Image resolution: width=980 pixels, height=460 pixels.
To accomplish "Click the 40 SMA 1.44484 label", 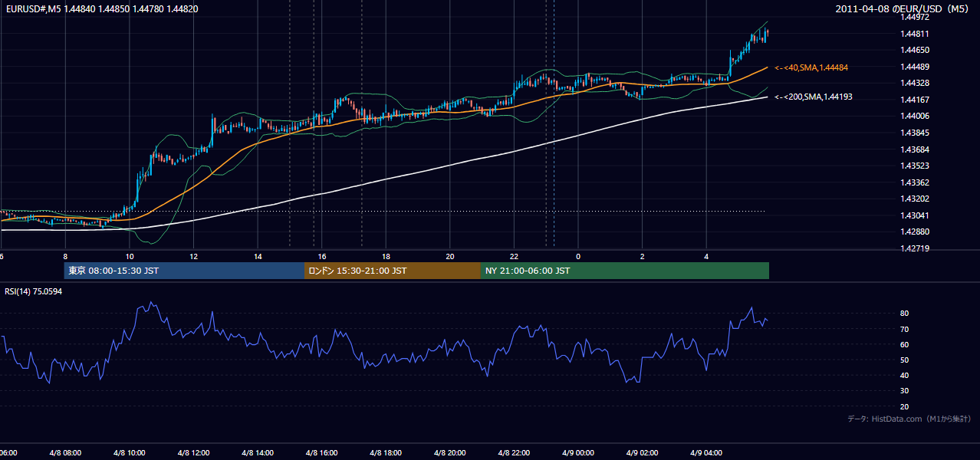I will click(811, 67).
